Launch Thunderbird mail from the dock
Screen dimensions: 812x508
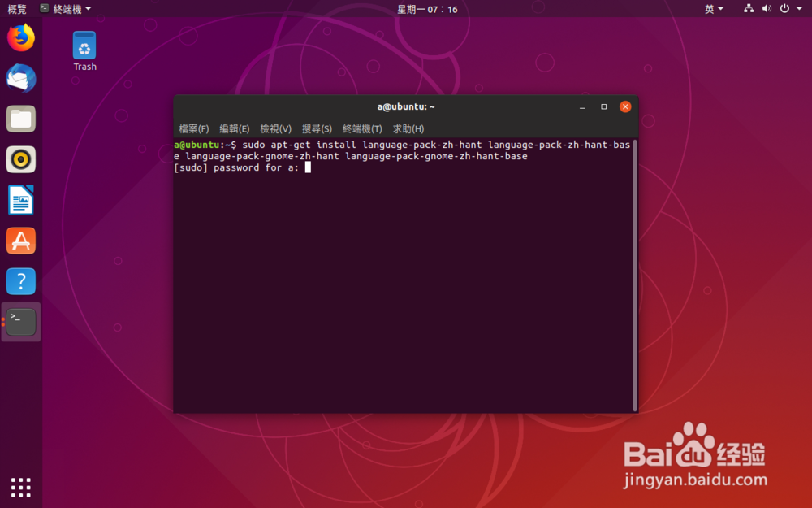click(x=21, y=78)
